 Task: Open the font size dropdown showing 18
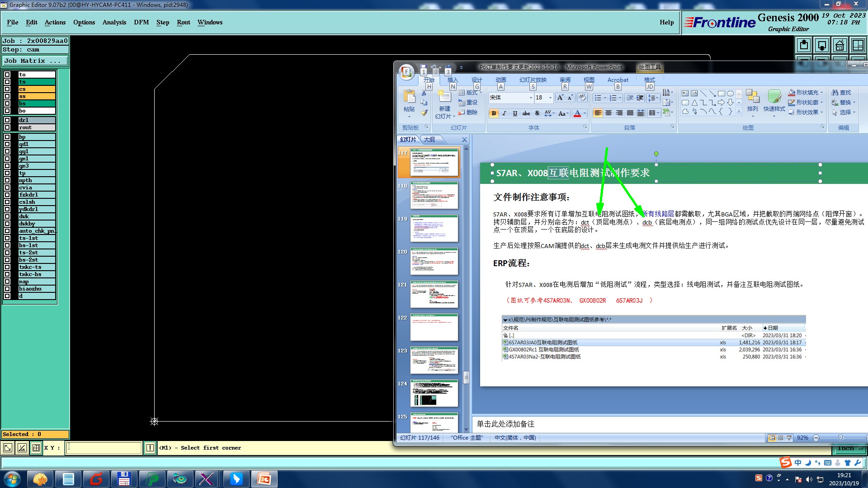click(x=550, y=98)
